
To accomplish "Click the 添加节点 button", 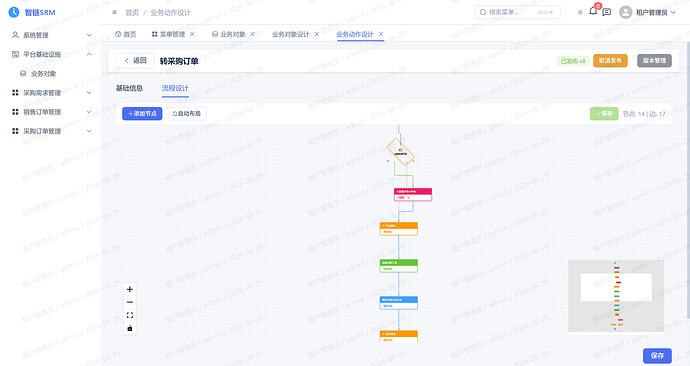I will point(142,113).
